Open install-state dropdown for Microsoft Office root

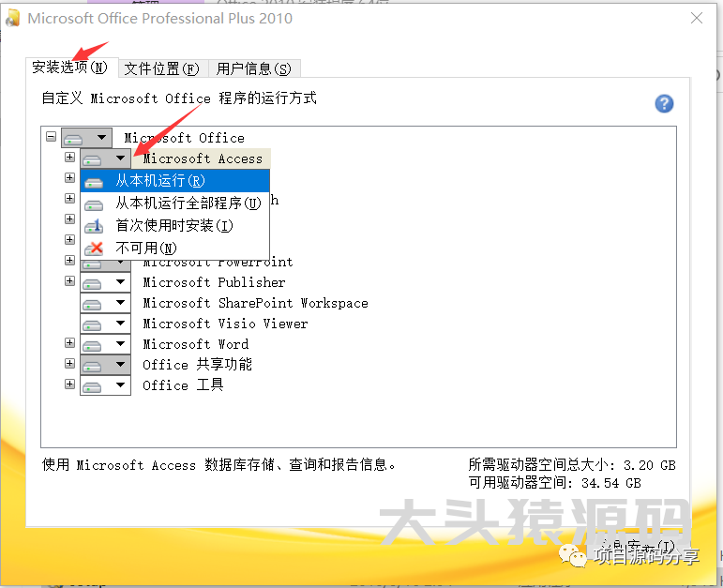tap(86, 138)
